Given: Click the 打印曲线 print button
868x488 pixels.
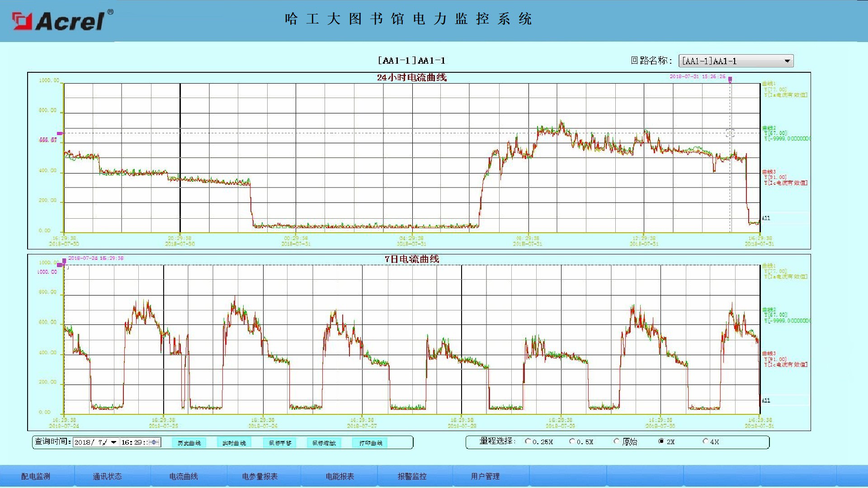Looking at the screenshot, I should (x=370, y=443).
